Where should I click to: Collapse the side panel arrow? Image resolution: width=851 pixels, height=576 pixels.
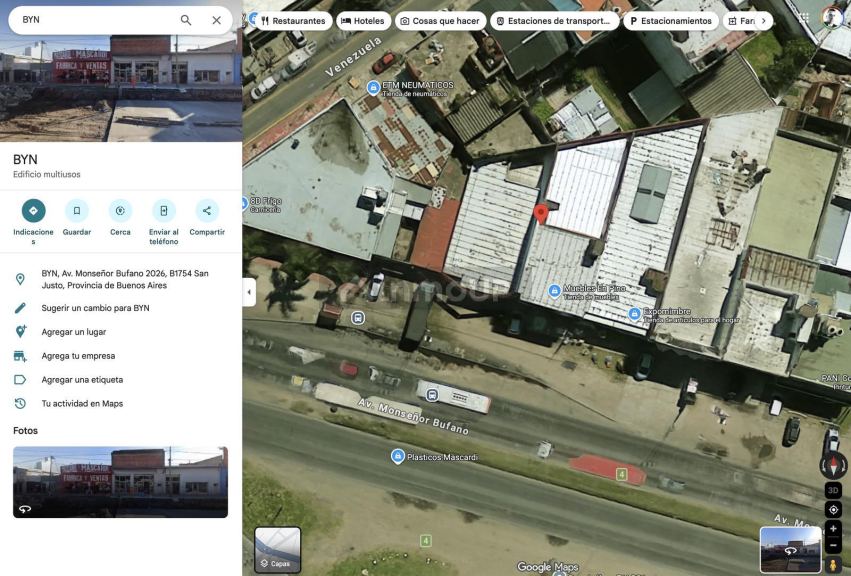249,292
